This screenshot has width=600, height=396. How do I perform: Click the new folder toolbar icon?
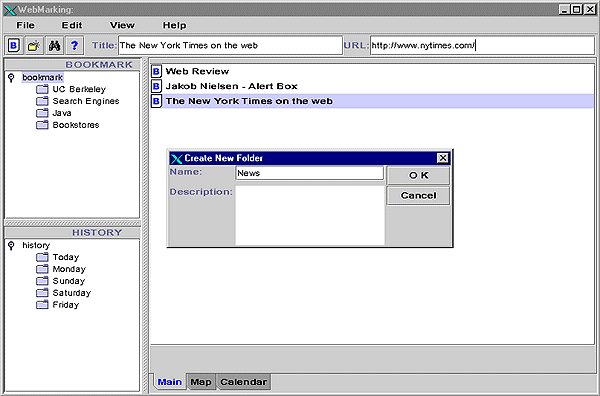(34, 46)
